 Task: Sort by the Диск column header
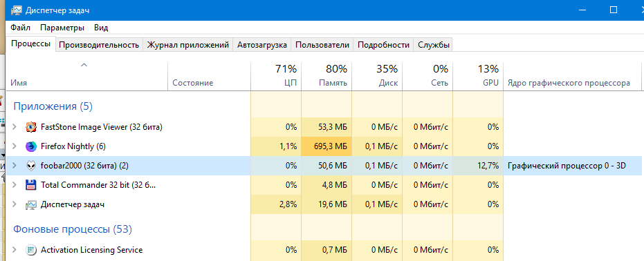[x=377, y=76]
